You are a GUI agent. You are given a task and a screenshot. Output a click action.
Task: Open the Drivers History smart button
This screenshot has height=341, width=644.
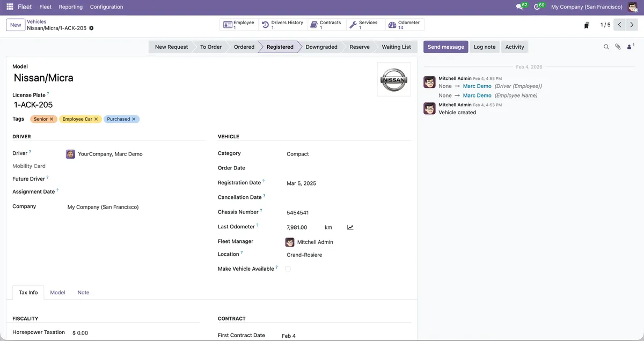point(283,25)
